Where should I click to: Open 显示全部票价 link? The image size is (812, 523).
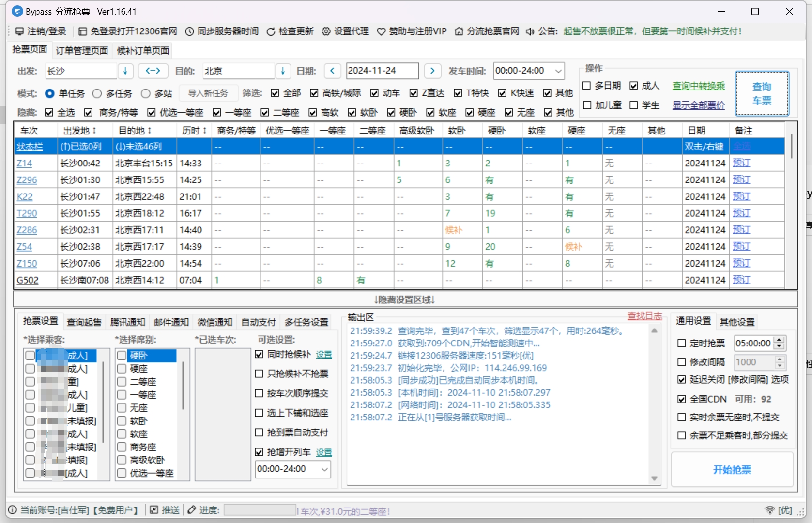[699, 105]
